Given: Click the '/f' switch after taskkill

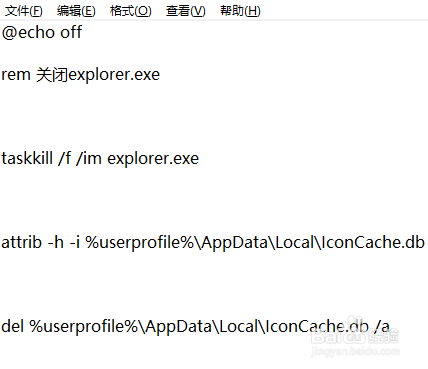Looking at the screenshot, I should 65,158.
